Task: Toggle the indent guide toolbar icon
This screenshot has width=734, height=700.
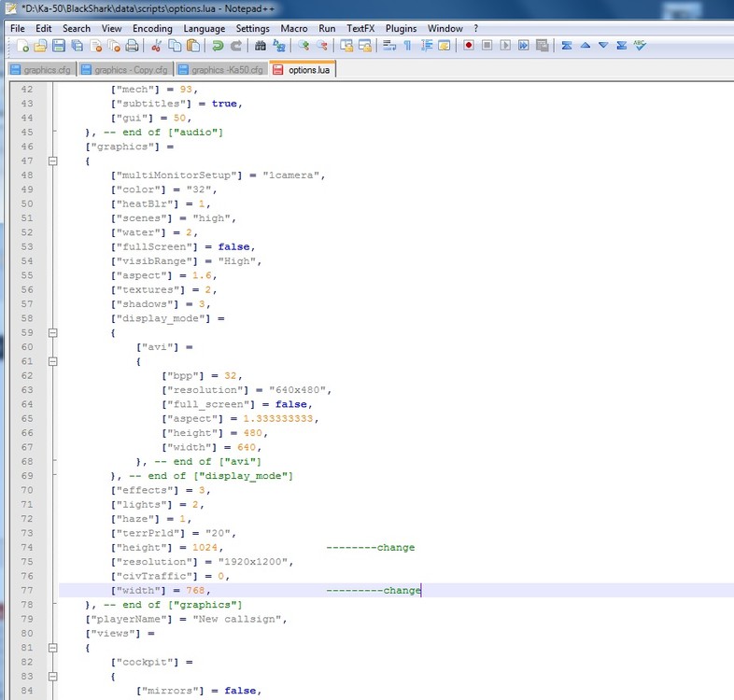Action: (x=425, y=45)
